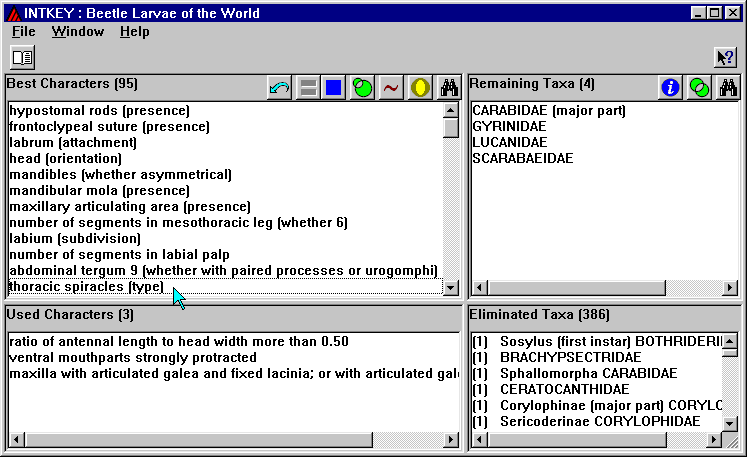Click the green circles icon in Best Characters
The height and width of the screenshot is (457, 747).
click(x=362, y=88)
